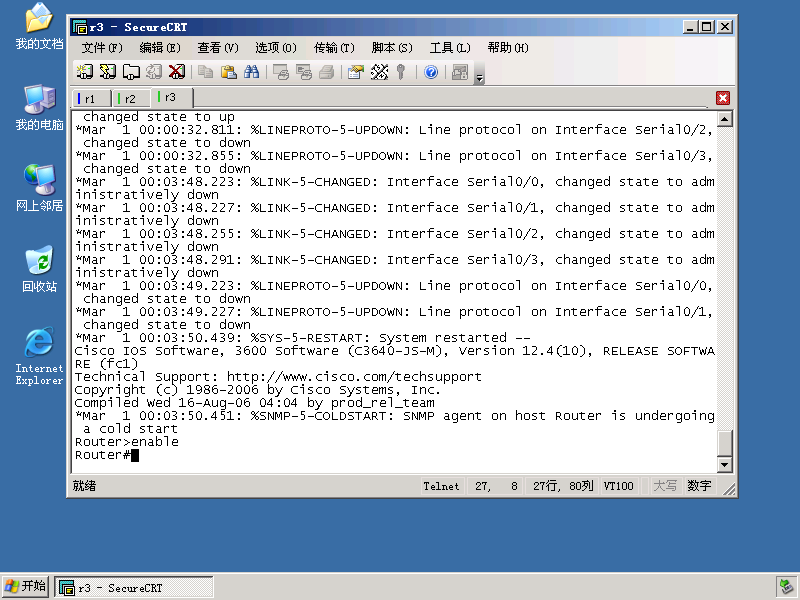800x600 pixels.
Task: Open 回收站 recycle bin icon
Action: (x=39, y=269)
